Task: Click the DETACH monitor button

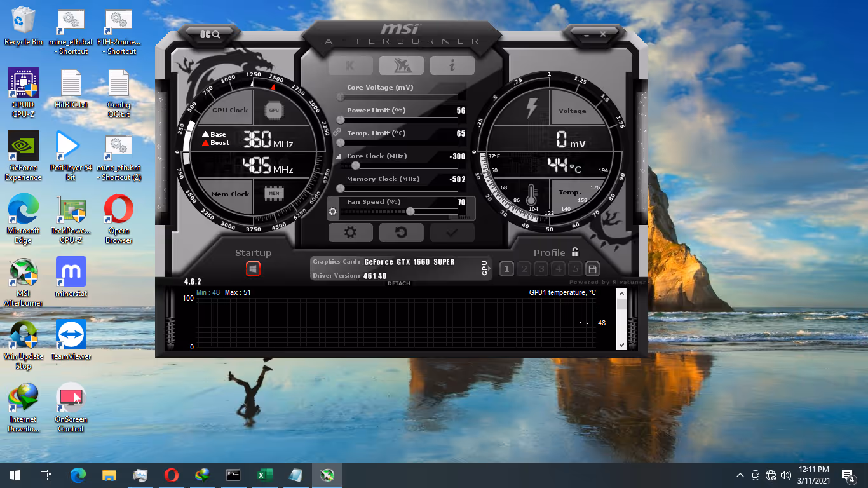Action: click(x=398, y=283)
